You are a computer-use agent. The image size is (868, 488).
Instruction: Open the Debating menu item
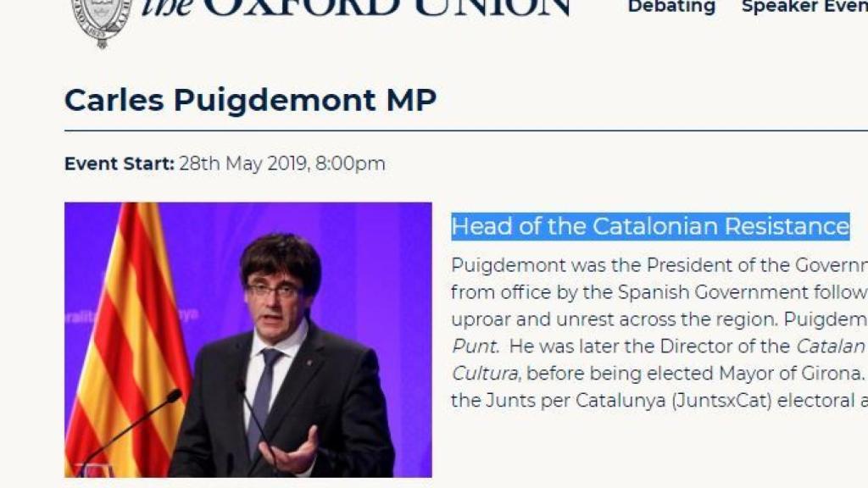670,7
